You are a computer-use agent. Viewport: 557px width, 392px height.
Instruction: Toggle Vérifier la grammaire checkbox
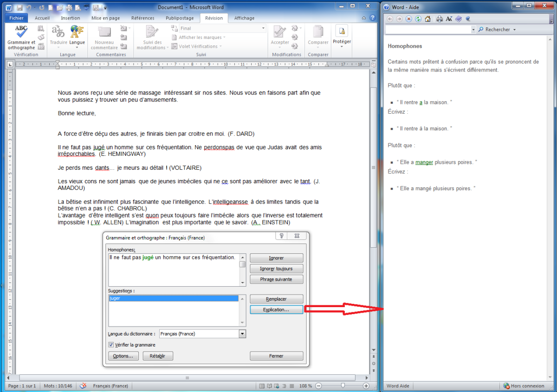coord(110,345)
